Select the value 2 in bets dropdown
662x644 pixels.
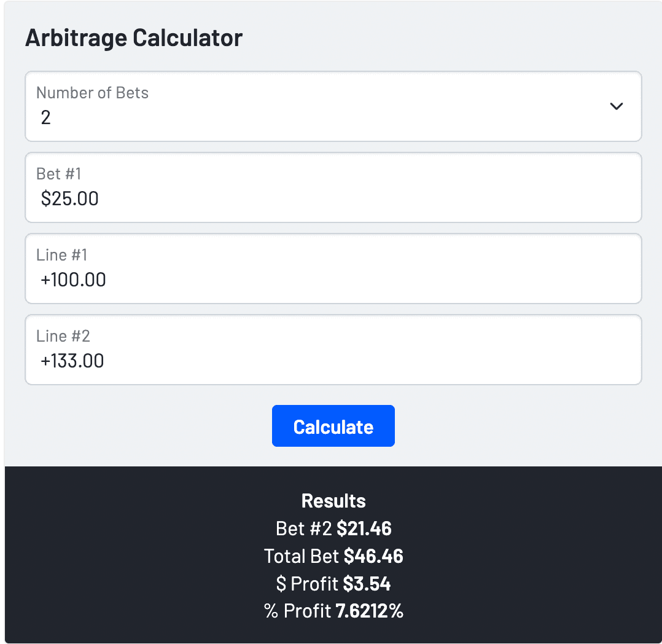pyautogui.click(x=46, y=118)
